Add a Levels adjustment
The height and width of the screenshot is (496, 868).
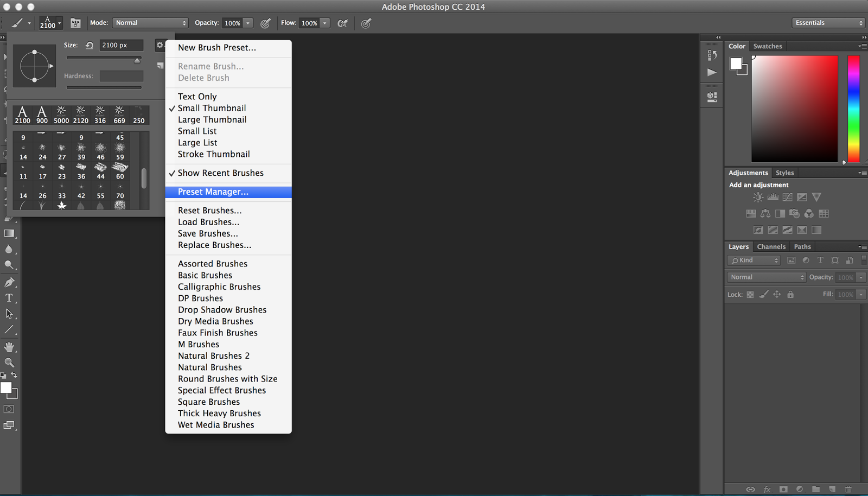pos(773,197)
